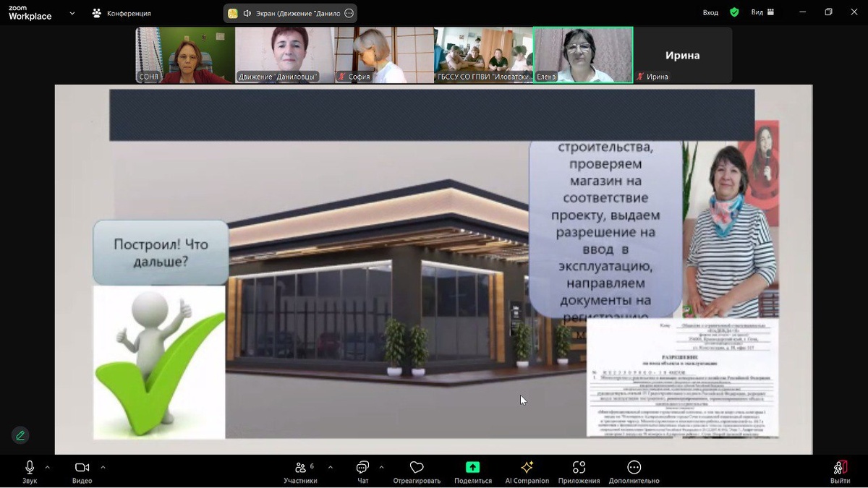868x488 pixels.
Task: Click the Дополнительно label in toolbar
Action: (634, 481)
